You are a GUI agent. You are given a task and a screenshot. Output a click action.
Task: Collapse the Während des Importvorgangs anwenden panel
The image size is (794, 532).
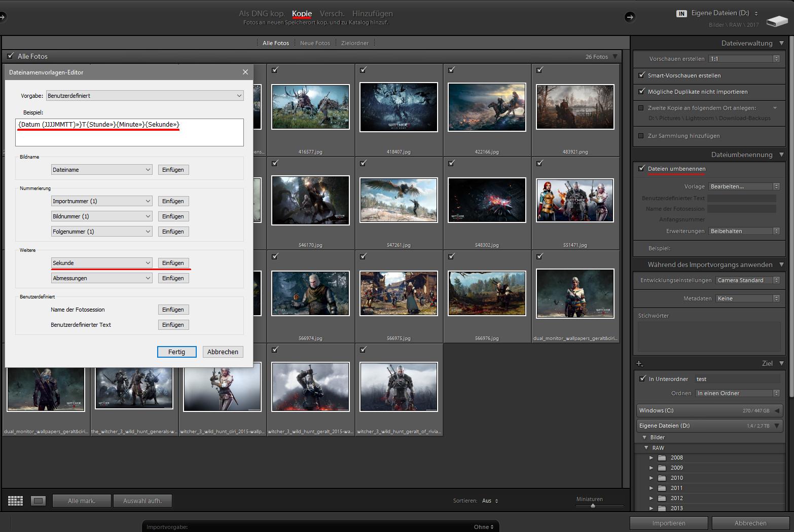[781, 264]
